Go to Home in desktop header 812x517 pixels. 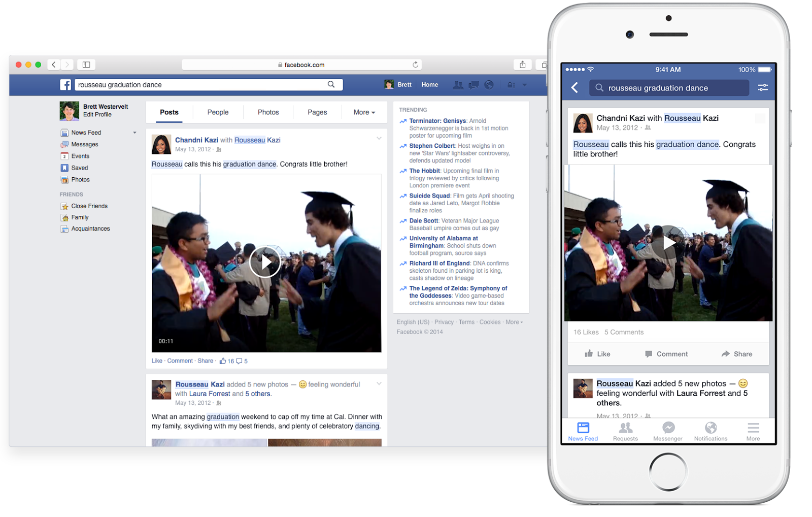click(x=429, y=85)
